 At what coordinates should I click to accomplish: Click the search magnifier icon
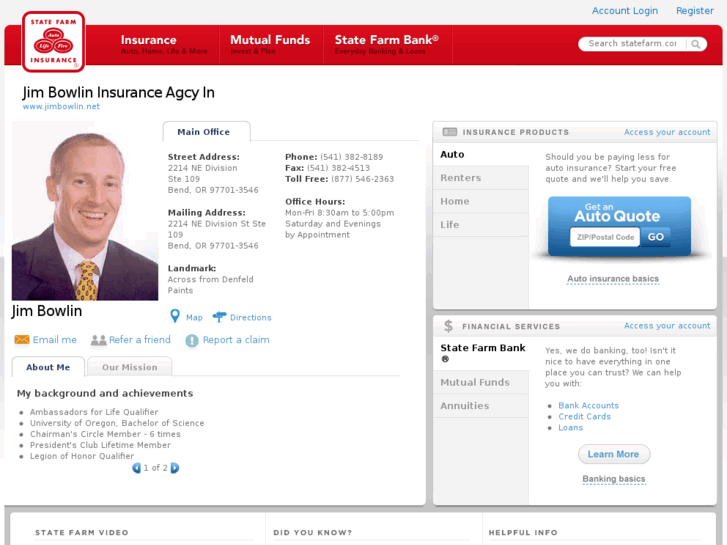click(x=695, y=44)
